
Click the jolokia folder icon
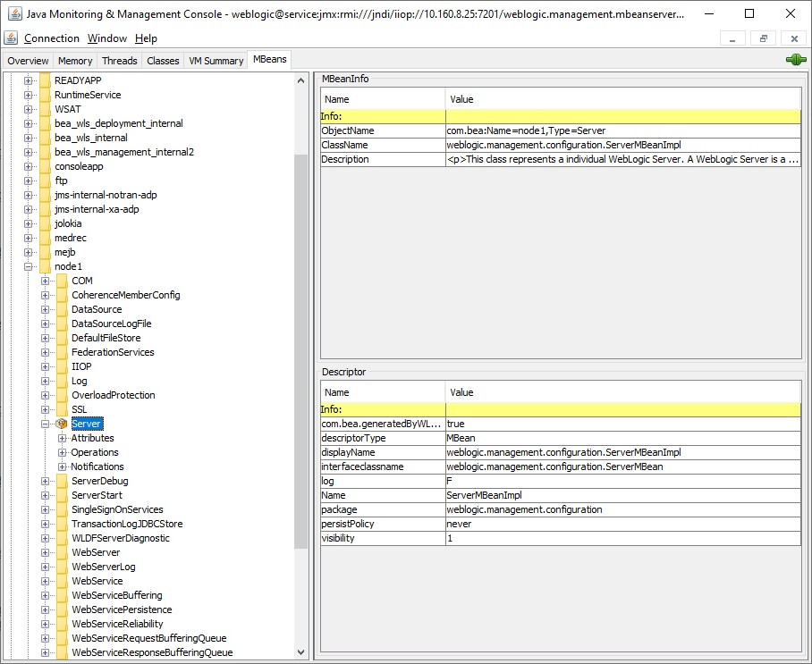(45, 223)
